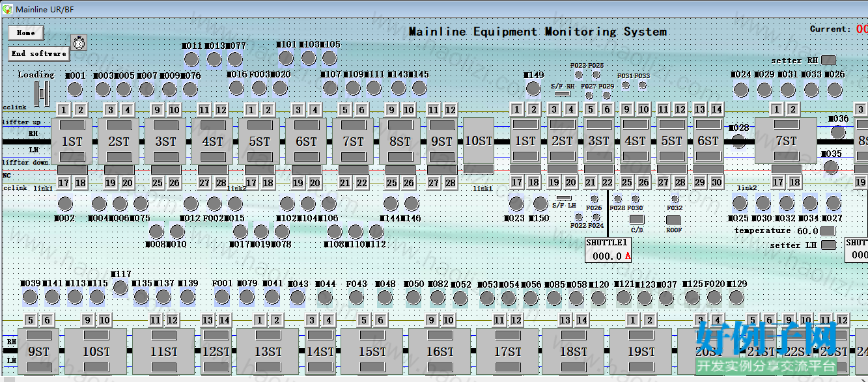868x382 pixels.
Task: Select the 112 indicator lamp
Action: (x=376, y=231)
